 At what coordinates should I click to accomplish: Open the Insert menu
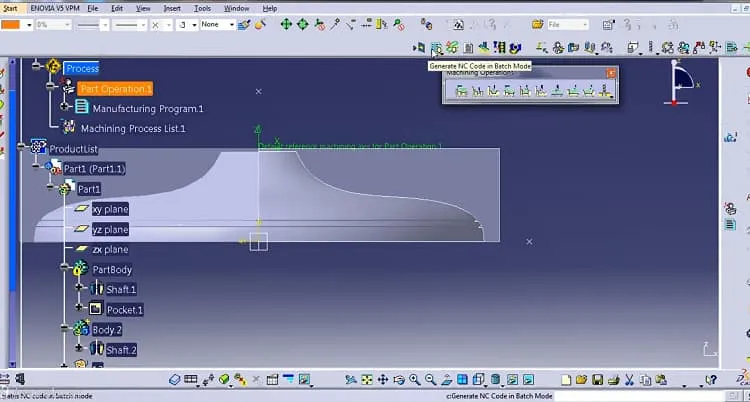point(172,9)
